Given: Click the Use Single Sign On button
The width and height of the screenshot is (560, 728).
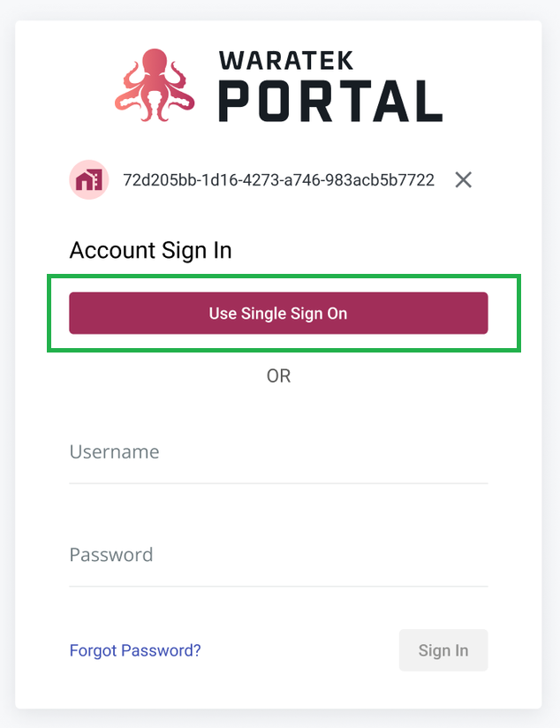Looking at the screenshot, I should (278, 313).
